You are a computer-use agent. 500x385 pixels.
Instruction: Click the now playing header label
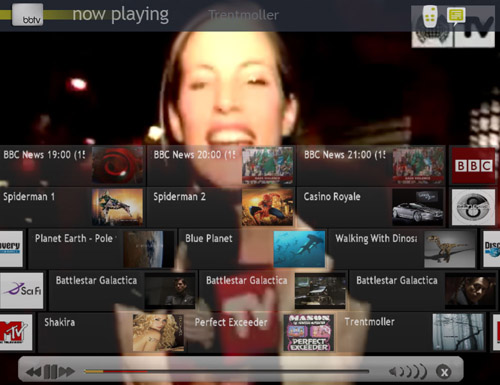pos(121,15)
